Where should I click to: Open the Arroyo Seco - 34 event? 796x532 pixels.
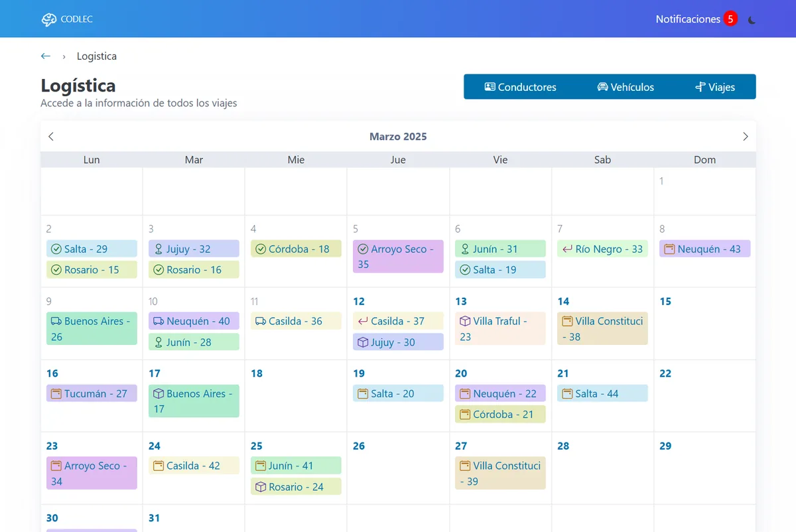[92, 473]
